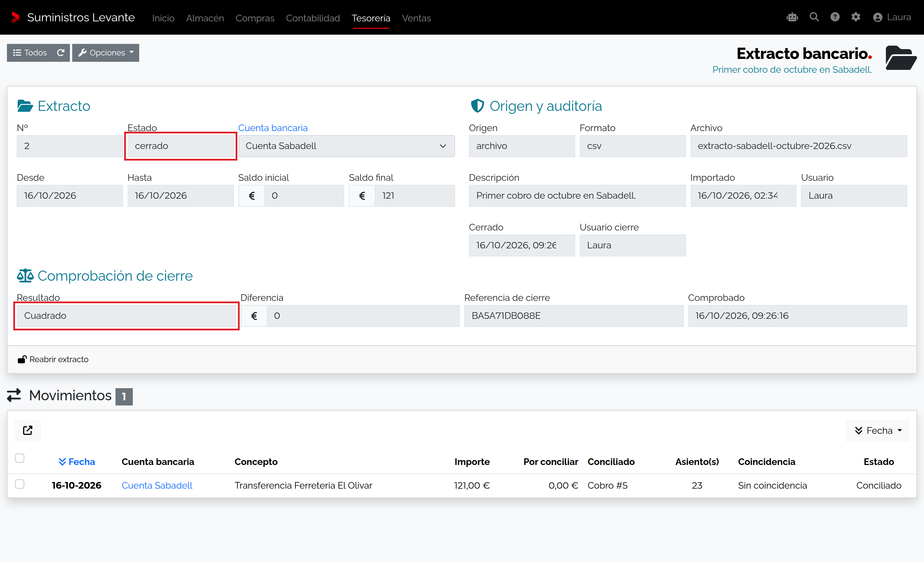
Task: Click the Archivo field with the csv filename
Action: [x=799, y=146]
